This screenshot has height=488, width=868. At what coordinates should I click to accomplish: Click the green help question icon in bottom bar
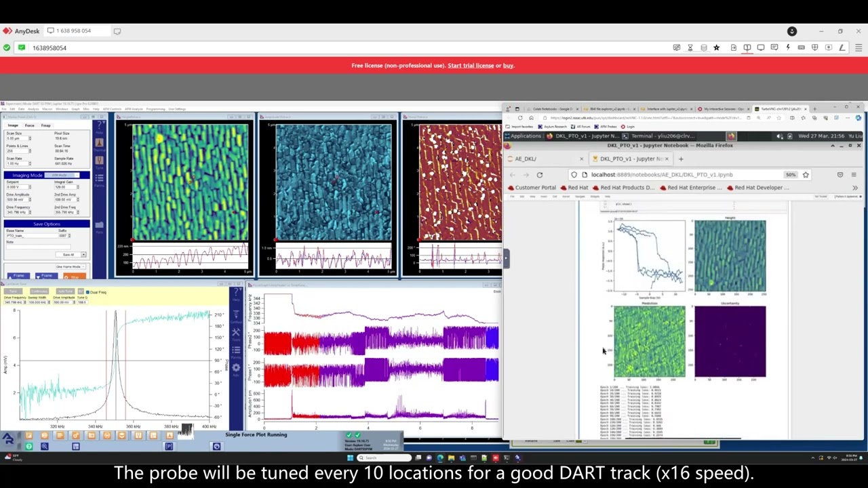pyautogui.click(x=28, y=446)
